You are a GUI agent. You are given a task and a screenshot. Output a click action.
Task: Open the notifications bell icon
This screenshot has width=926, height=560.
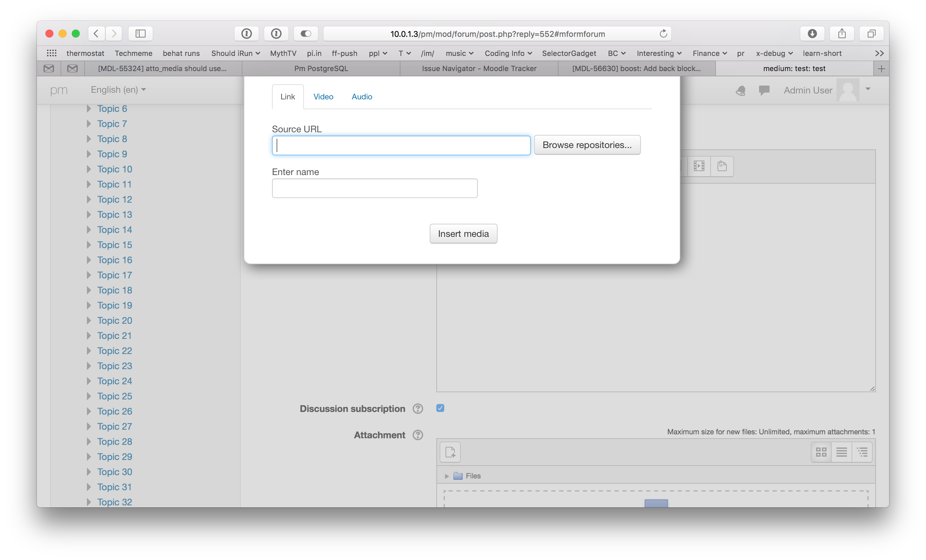(x=740, y=90)
